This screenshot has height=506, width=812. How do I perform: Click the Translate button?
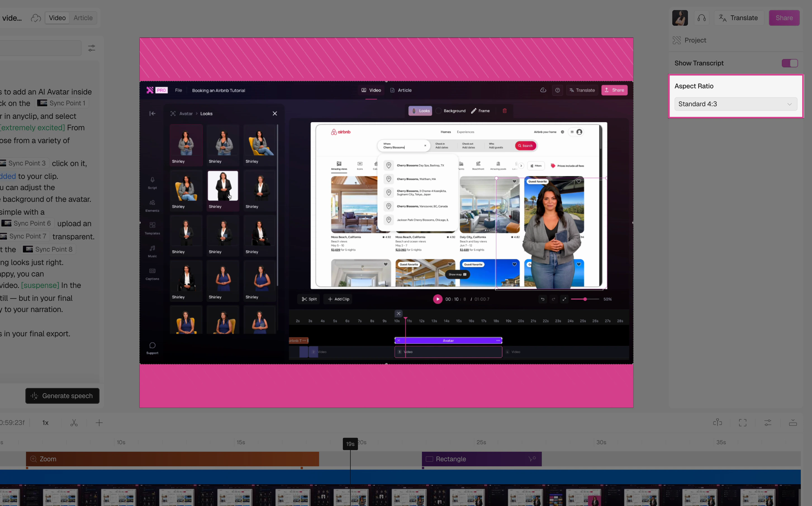[739, 18]
